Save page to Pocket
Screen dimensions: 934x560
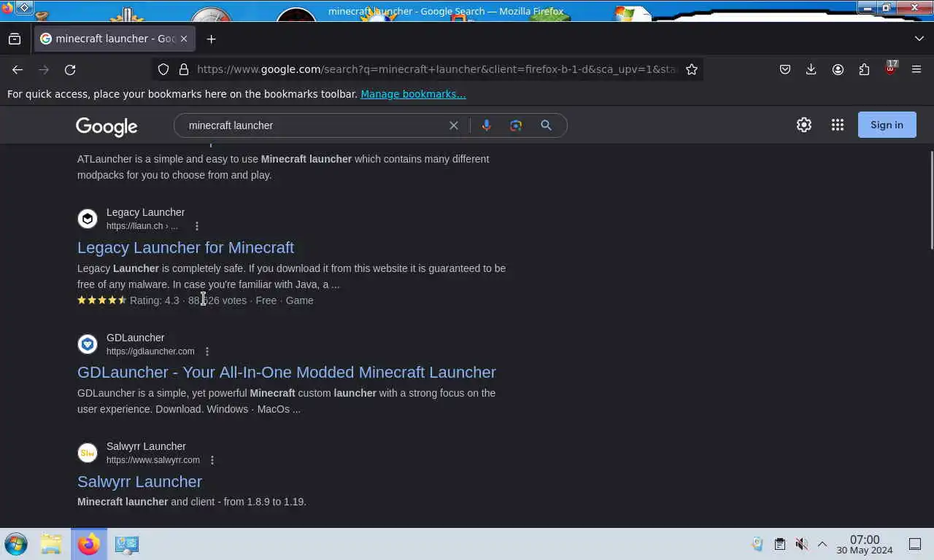pyautogui.click(x=785, y=69)
